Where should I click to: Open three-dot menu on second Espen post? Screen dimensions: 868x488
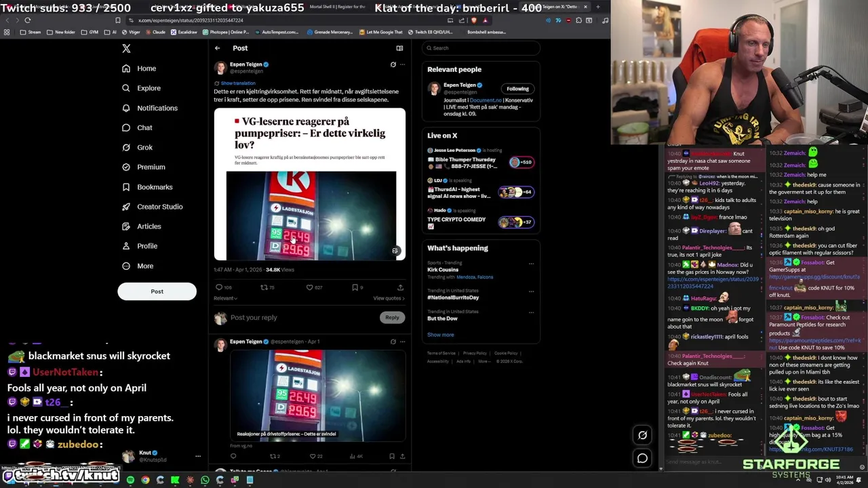tap(402, 342)
